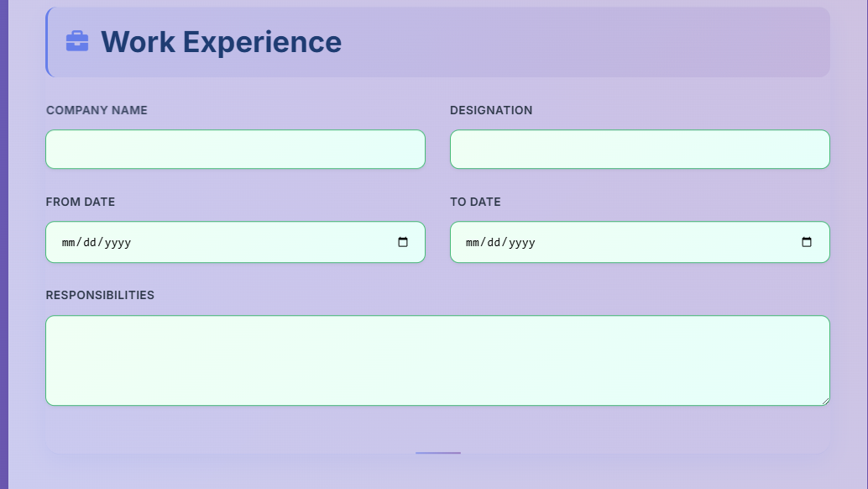Viewport: 868px width, 489px height.
Task: Click the To Date label
Action: (x=475, y=202)
